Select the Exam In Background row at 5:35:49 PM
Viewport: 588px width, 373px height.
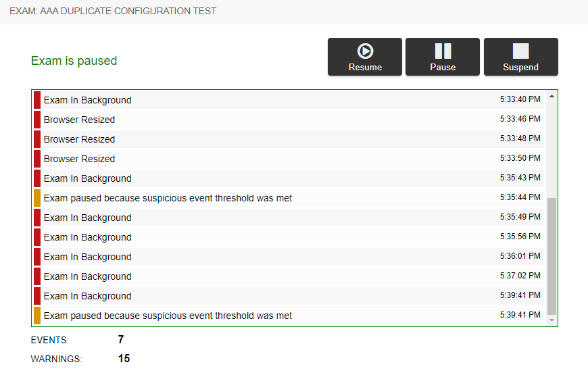[x=289, y=218]
